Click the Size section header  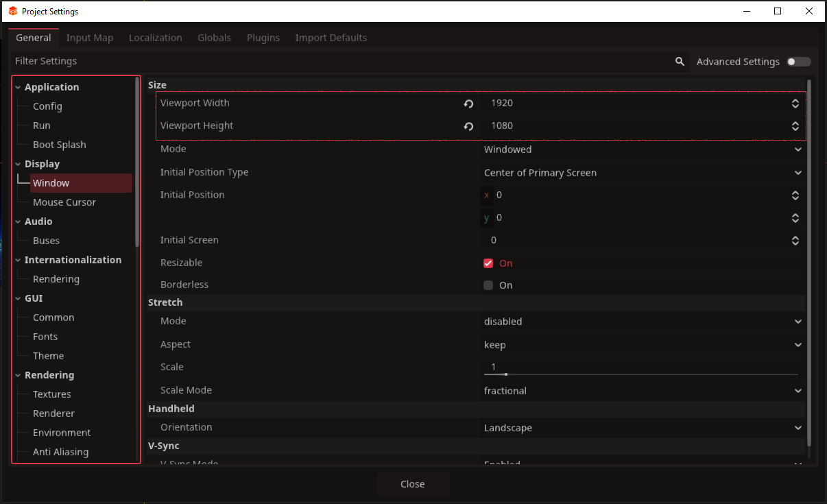(476, 85)
